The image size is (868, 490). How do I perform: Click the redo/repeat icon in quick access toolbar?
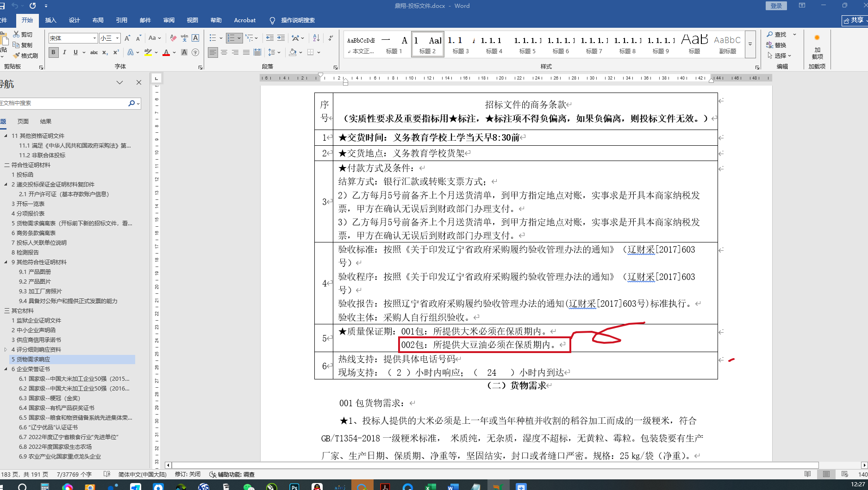(x=32, y=6)
